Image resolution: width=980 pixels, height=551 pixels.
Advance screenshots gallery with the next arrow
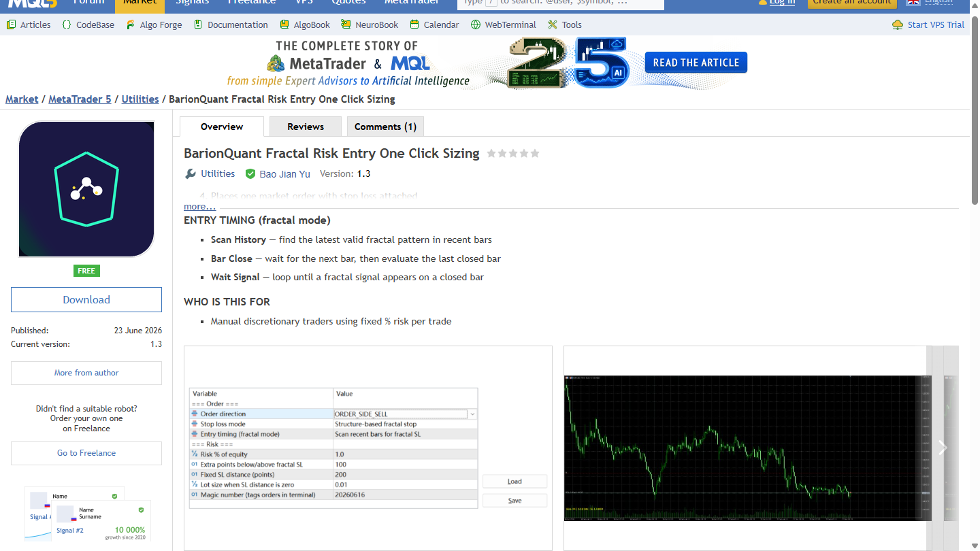[943, 447]
